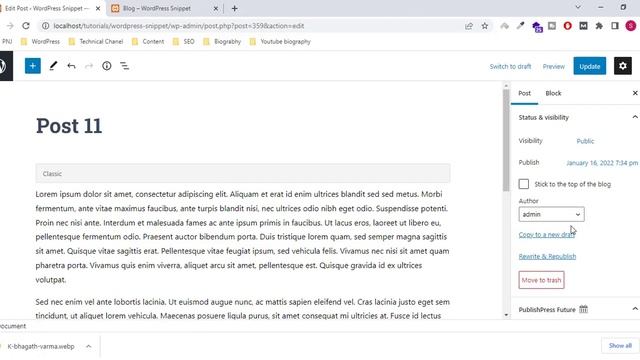Select the Tools pencil icon
Viewport: 640px width, 360px height.
point(53,66)
